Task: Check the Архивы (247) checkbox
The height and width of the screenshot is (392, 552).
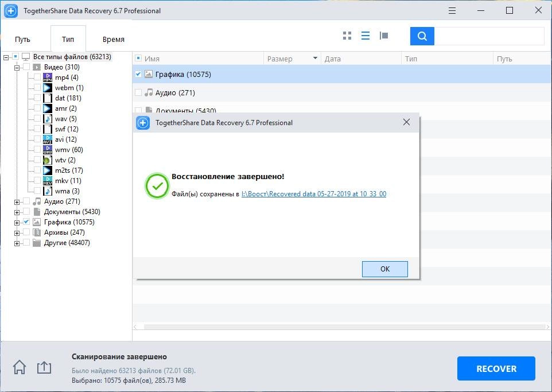Action: coord(26,232)
